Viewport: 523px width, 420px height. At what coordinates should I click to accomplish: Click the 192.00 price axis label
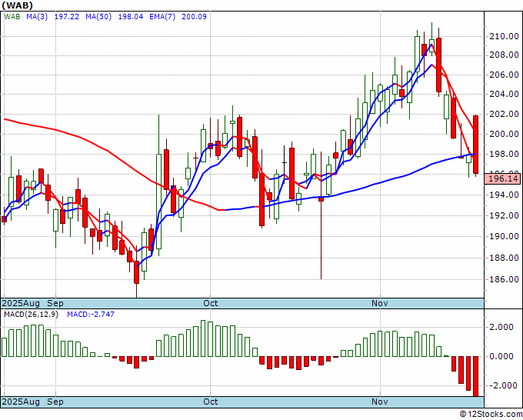(x=504, y=216)
